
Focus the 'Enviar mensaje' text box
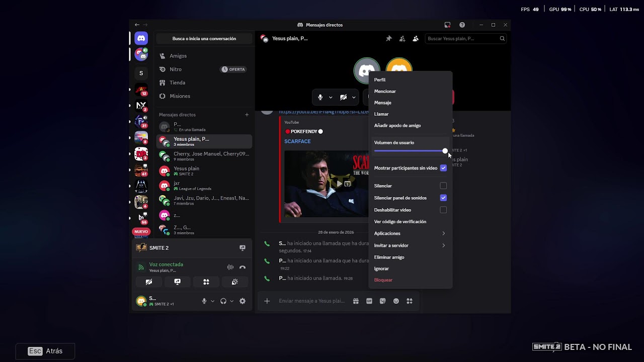pos(311,301)
